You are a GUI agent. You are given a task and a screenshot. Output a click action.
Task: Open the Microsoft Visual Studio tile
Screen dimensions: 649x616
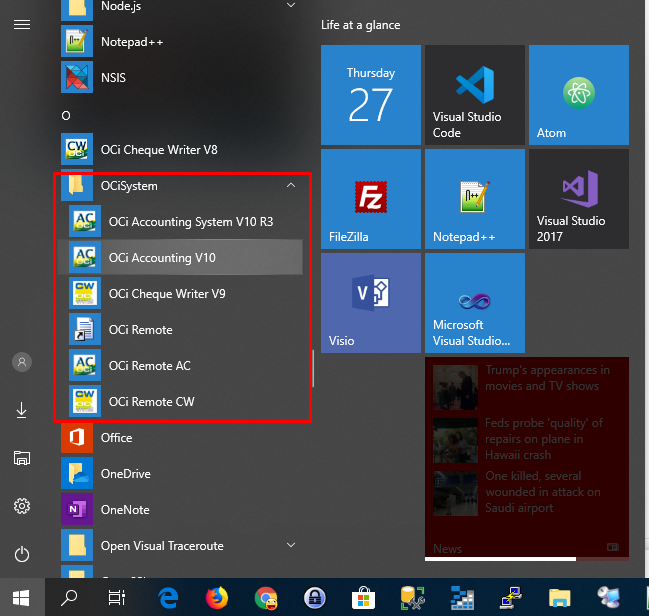475,303
